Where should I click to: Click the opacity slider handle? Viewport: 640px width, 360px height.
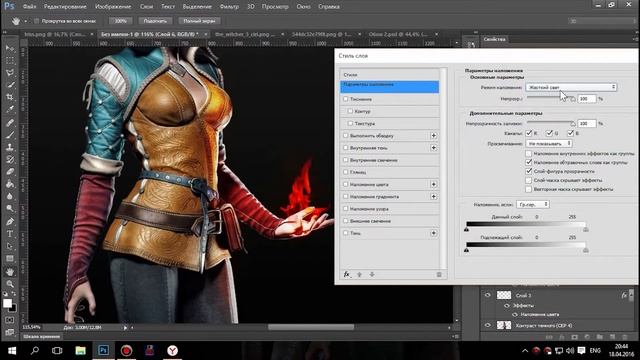click(573, 100)
